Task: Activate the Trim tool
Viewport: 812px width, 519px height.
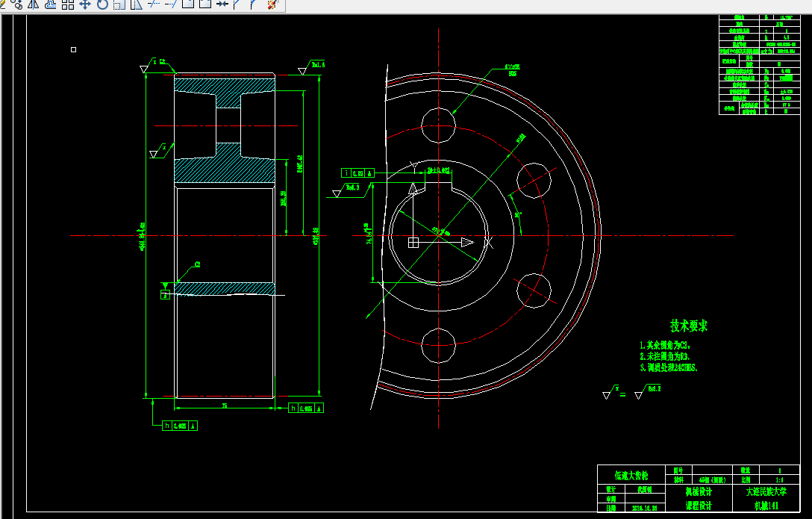Action: [x=154, y=4]
